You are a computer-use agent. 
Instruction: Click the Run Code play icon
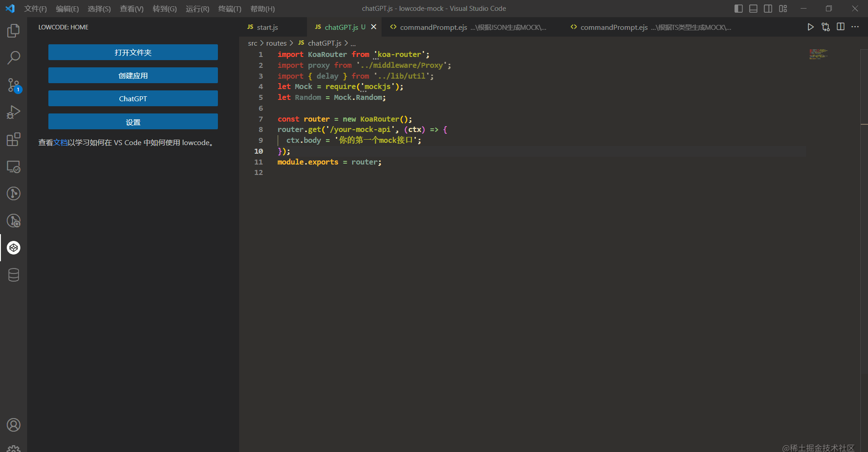point(811,27)
